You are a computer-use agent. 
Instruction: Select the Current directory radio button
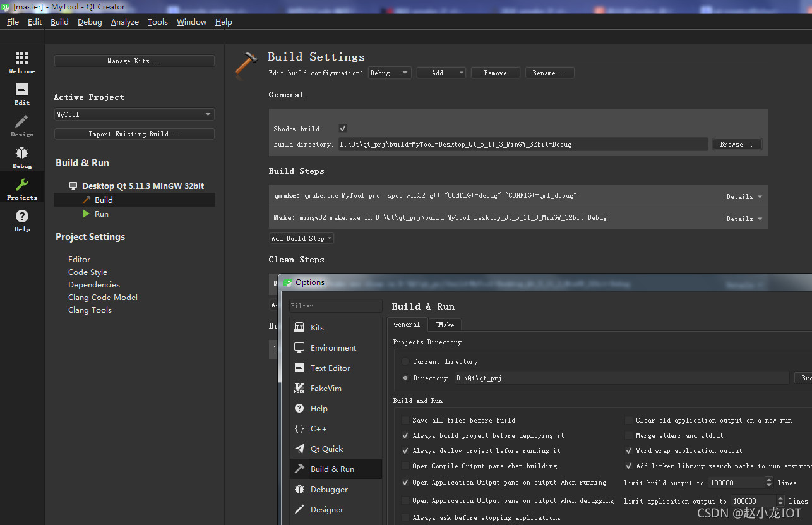click(x=405, y=361)
